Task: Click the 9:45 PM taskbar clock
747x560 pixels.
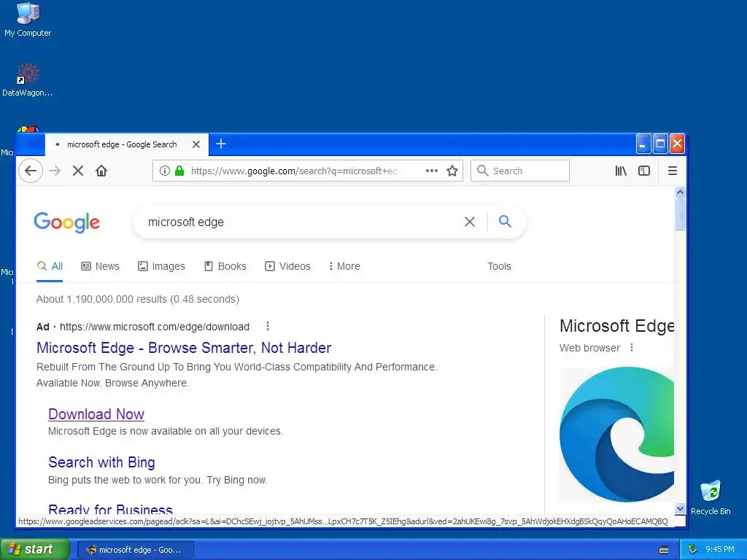Action: pos(720,549)
